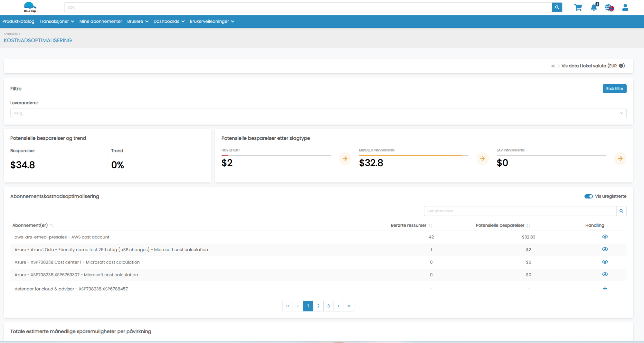Click the language globe flag icon
Viewport: 644px width, 343px height.
pos(609,7)
